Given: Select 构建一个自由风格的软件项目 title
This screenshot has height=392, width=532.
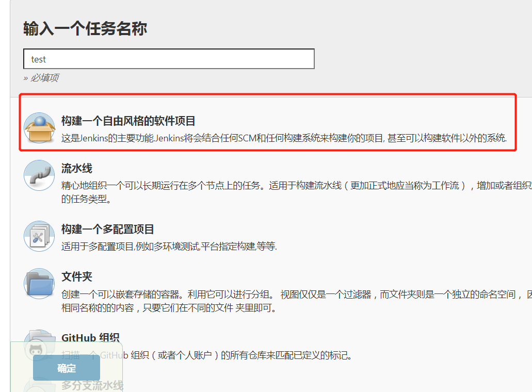Looking at the screenshot, I should tap(128, 121).
